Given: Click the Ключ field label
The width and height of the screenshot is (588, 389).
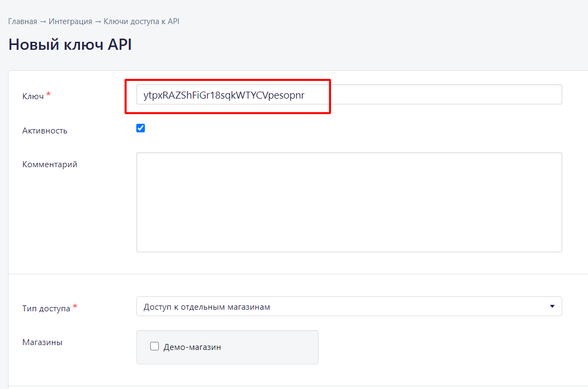Looking at the screenshot, I should point(33,96).
